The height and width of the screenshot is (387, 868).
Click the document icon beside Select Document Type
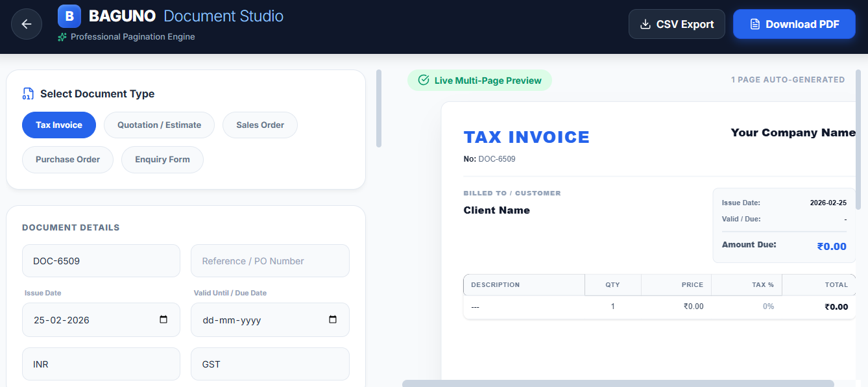tap(28, 94)
